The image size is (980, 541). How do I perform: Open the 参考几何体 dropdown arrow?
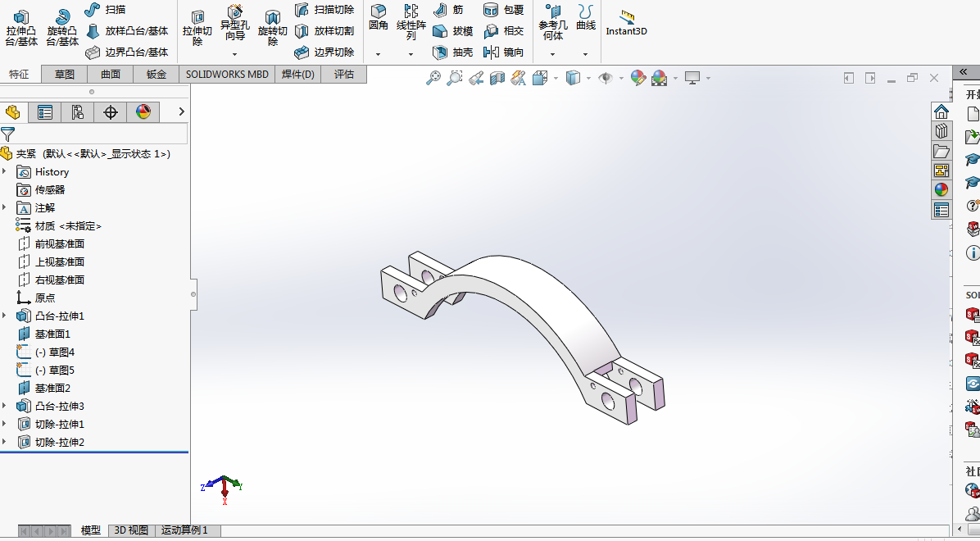pos(552,54)
